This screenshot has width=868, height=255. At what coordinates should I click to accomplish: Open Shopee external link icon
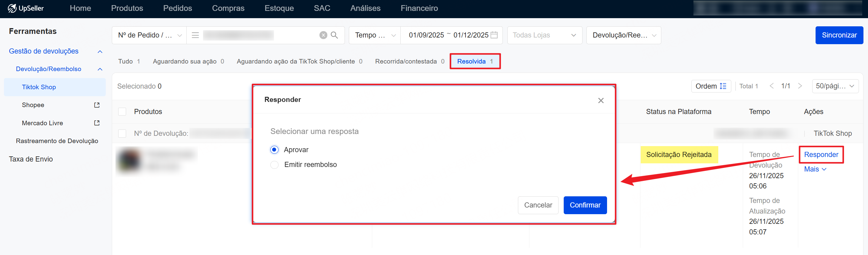coord(97,105)
